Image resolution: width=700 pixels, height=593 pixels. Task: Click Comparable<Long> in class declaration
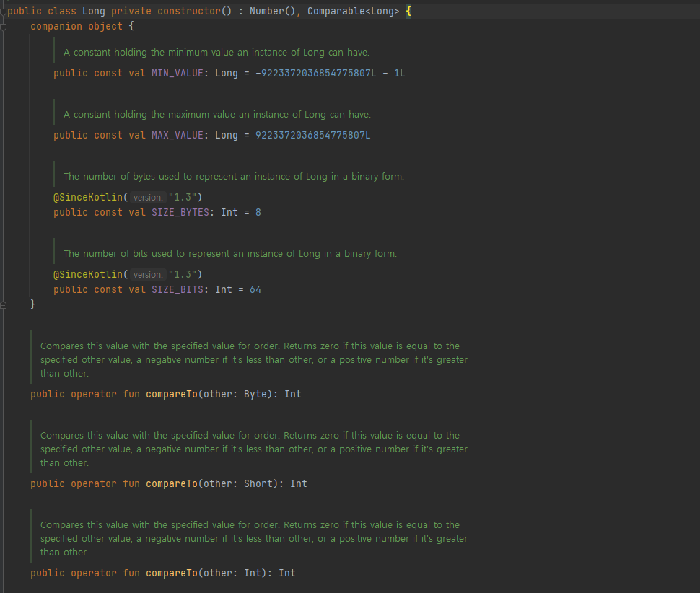point(353,11)
